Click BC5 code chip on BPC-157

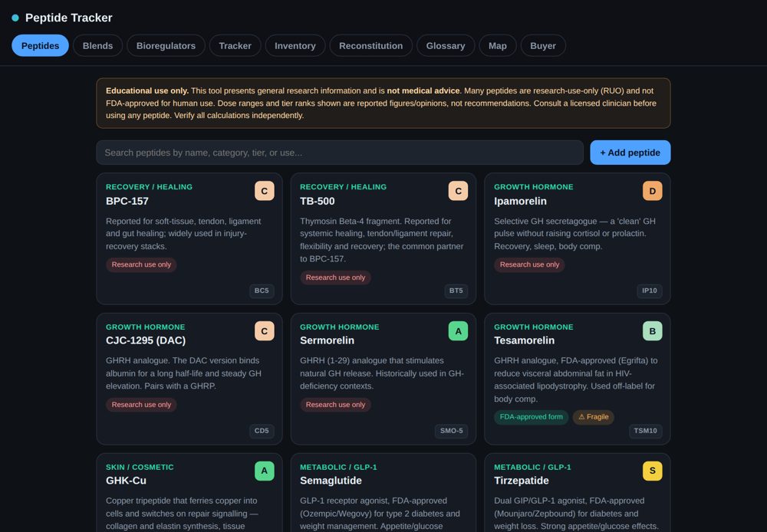pyautogui.click(x=262, y=291)
